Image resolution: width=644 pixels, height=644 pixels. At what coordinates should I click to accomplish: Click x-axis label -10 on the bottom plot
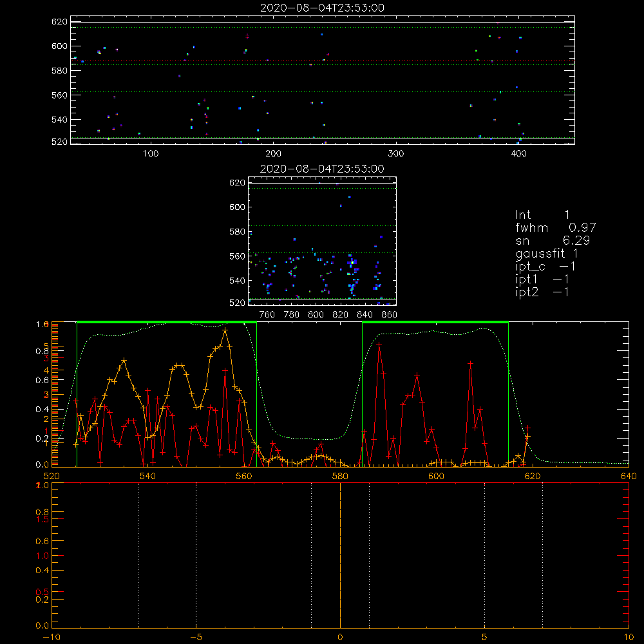coord(52,637)
